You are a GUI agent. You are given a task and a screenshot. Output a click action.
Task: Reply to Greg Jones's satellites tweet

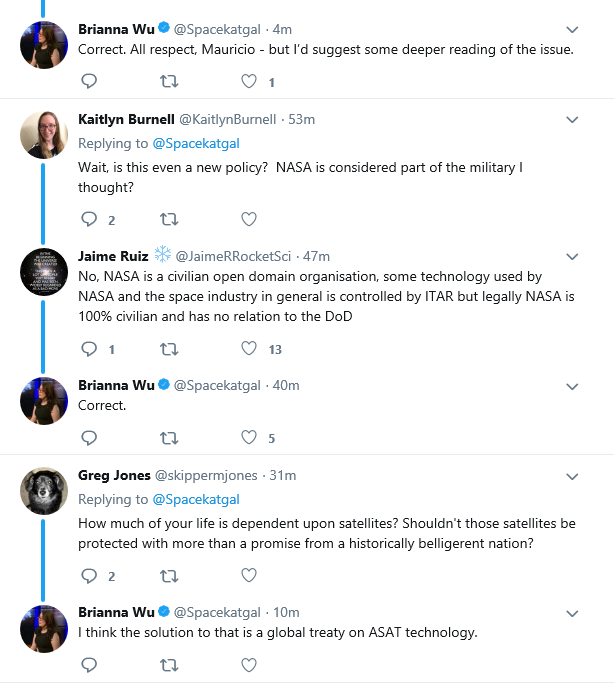pyautogui.click(x=89, y=575)
